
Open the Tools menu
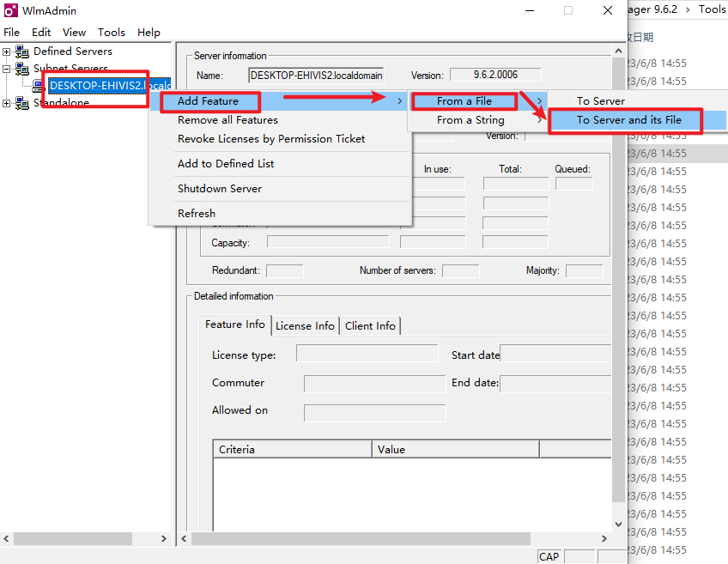pos(111,32)
